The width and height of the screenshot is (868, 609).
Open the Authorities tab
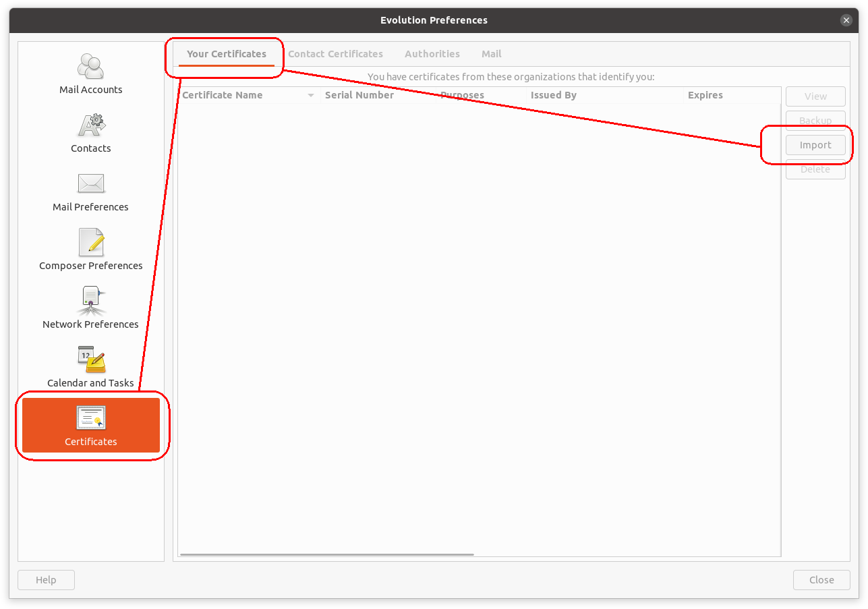pyautogui.click(x=432, y=54)
